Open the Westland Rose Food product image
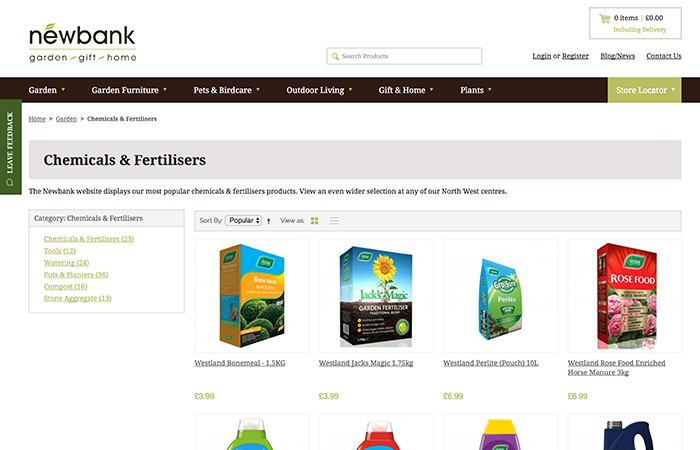 [x=625, y=296]
